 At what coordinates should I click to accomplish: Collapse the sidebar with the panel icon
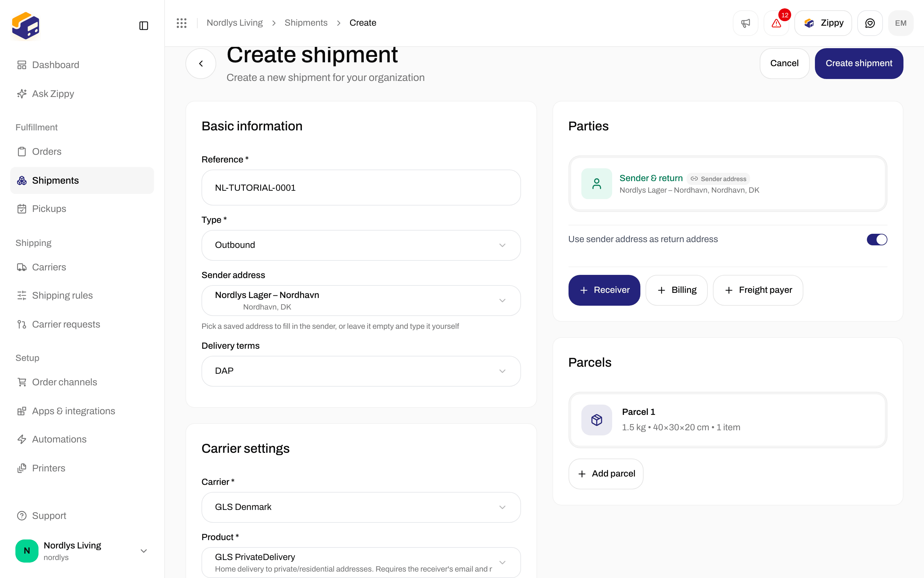point(143,26)
